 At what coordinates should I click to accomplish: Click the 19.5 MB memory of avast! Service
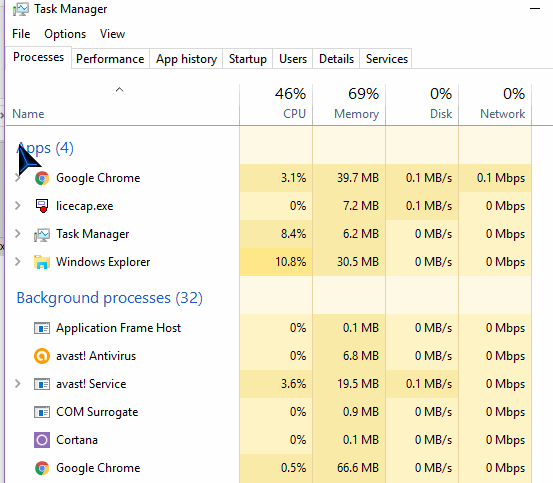coord(358,384)
